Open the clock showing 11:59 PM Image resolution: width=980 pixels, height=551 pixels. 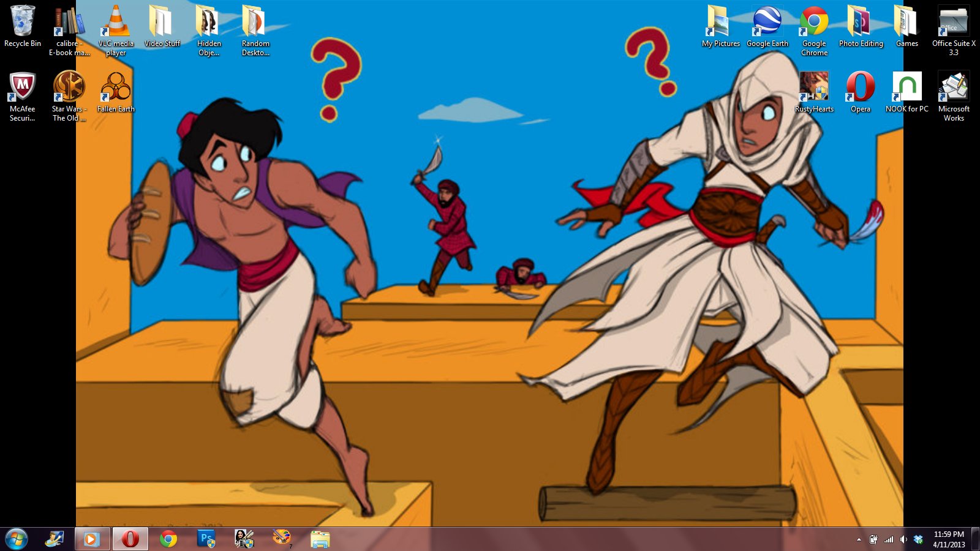pyautogui.click(x=949, y=539)
